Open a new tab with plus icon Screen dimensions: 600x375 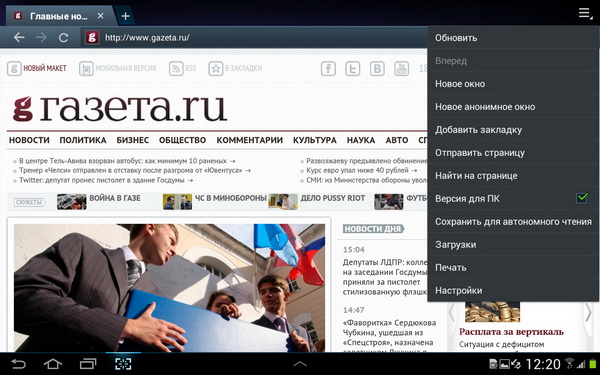[125, 16]
